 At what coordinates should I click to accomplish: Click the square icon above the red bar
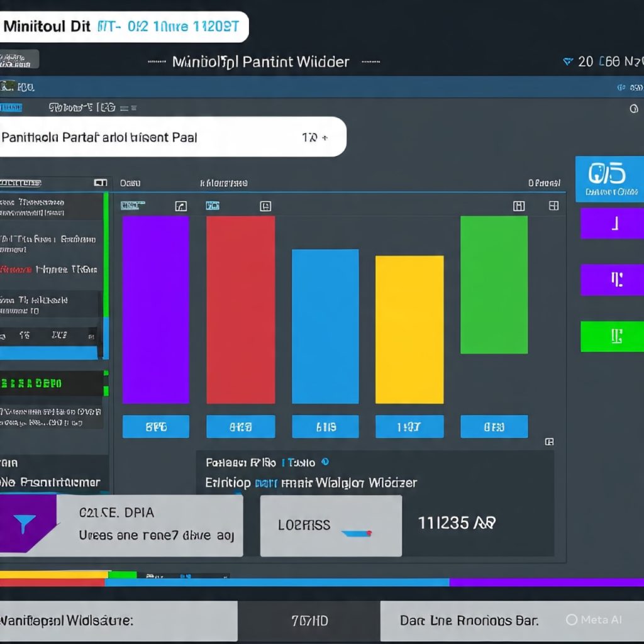pyautogui.click(x=265, y=206)
